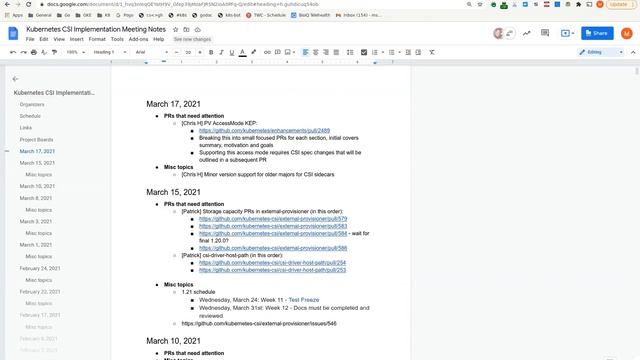Click the Undo icon in toolbar
The image size is (640, 360).
click(x=13, y=52)
